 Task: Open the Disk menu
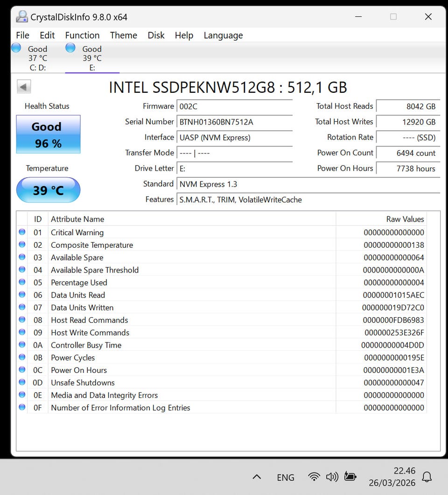click(x=156, y=35)
